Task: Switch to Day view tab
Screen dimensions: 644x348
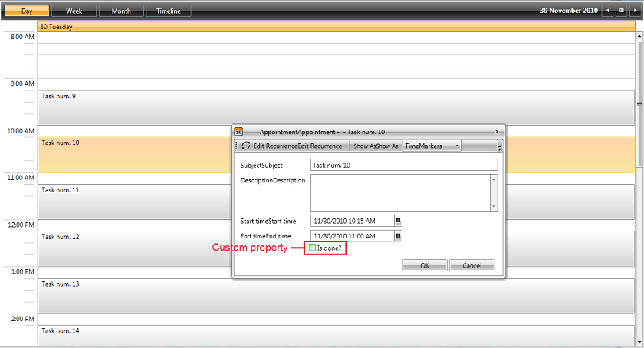Action: (27, 11)
